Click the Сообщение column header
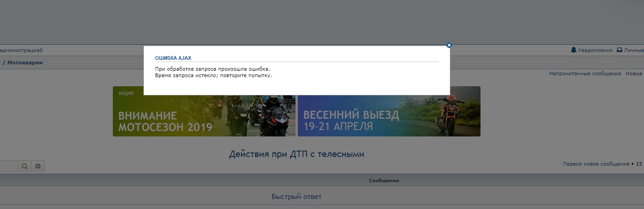644x209 pixels. pyautogui.click(x=384, y=181)
